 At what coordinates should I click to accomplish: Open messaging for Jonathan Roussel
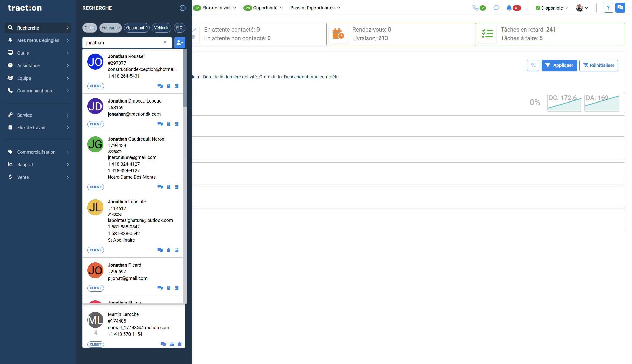point(160,86)
